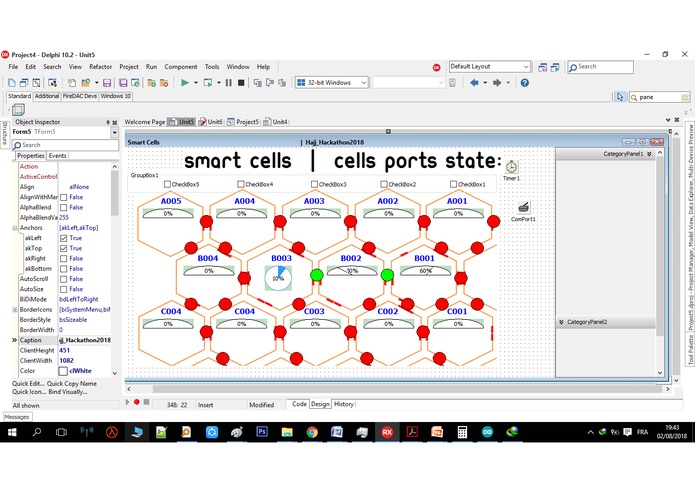Click Remove file from project icon

(164, 83)
